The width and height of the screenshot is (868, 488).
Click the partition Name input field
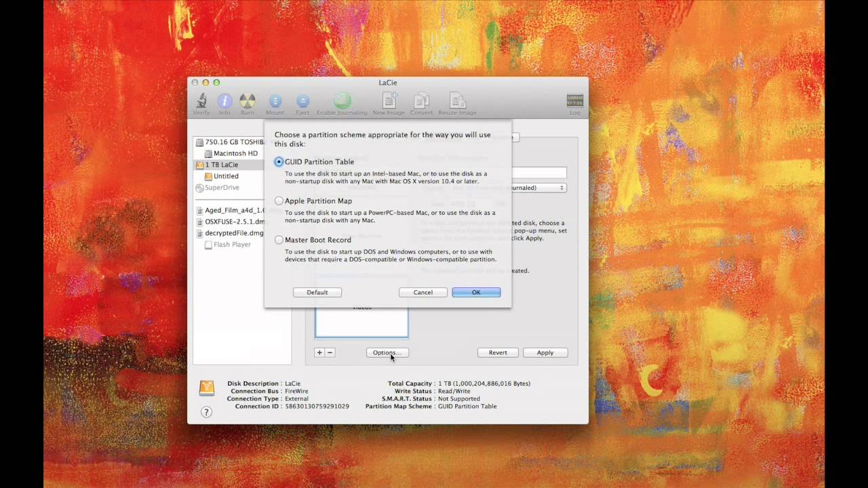pos(539,173)
